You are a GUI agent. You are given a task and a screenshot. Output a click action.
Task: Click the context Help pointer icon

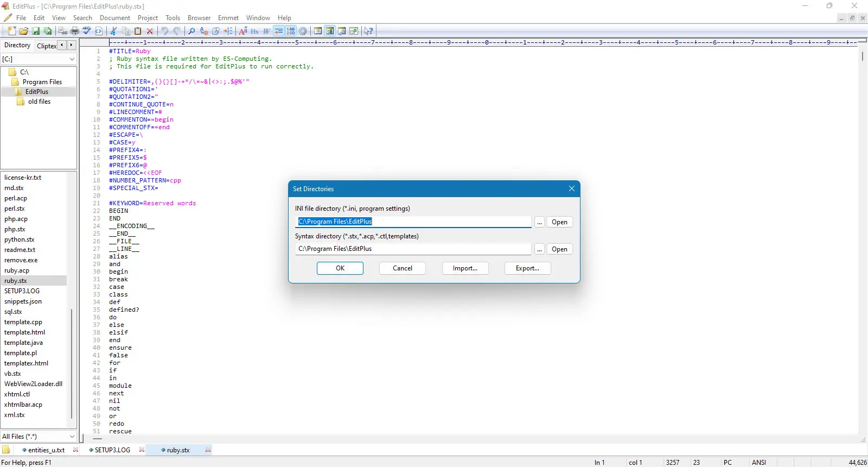369,31
